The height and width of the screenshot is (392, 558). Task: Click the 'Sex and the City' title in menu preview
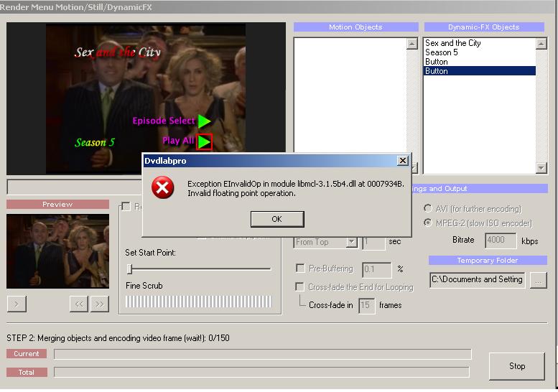click(x=118, y=52)
